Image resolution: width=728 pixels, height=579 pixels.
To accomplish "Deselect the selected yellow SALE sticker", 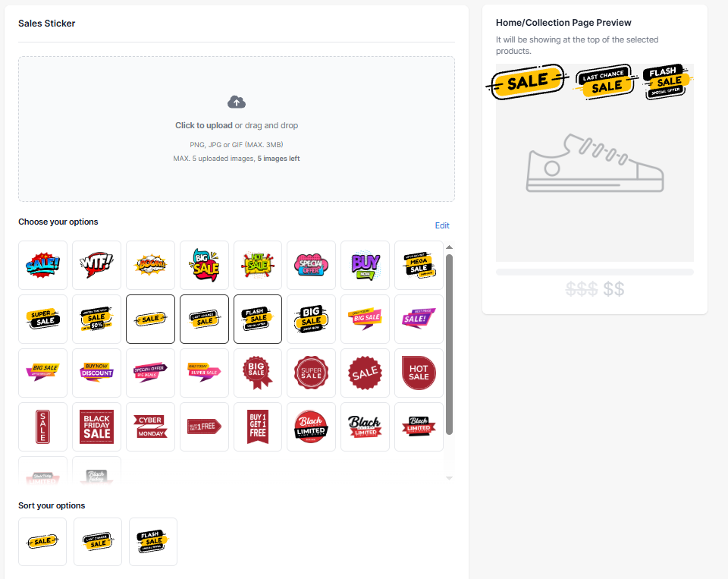I will [150, 319].
